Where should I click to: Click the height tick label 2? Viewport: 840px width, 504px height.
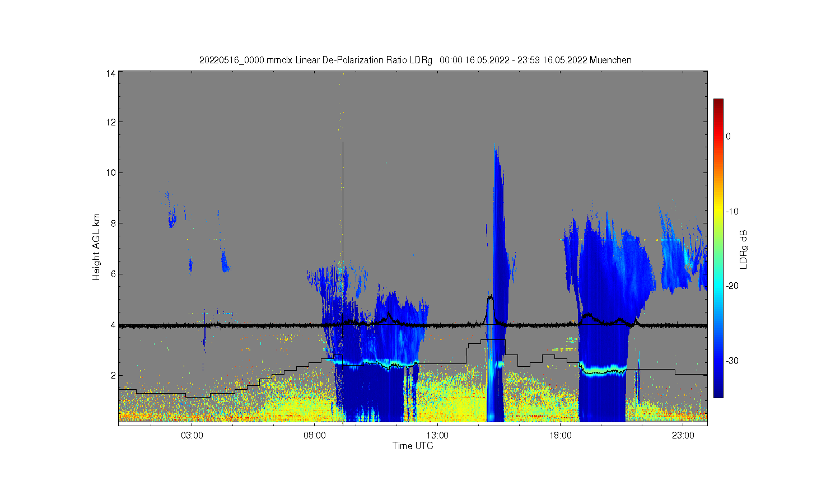click(x=113, y=375)
